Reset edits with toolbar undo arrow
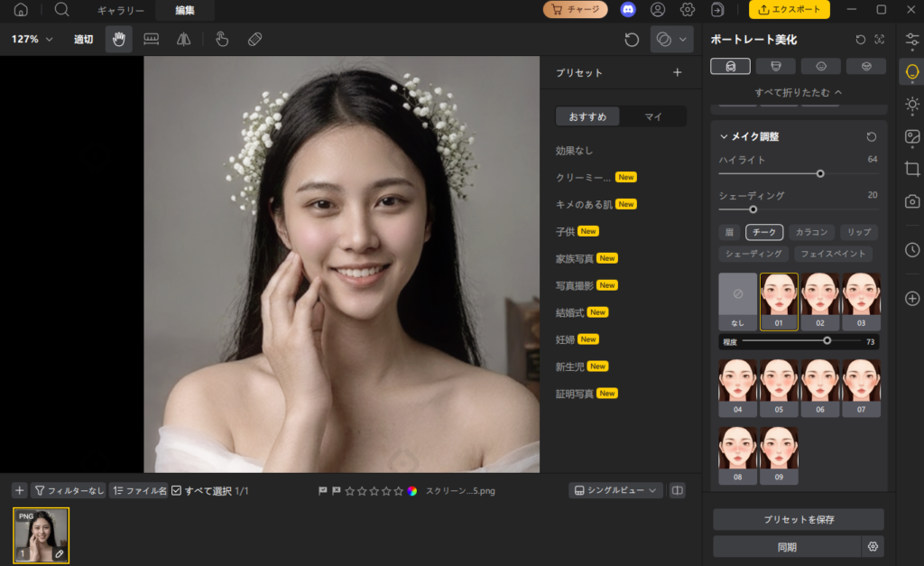The width and height of the screenshot is (924, 566). [x=632, y=40]
